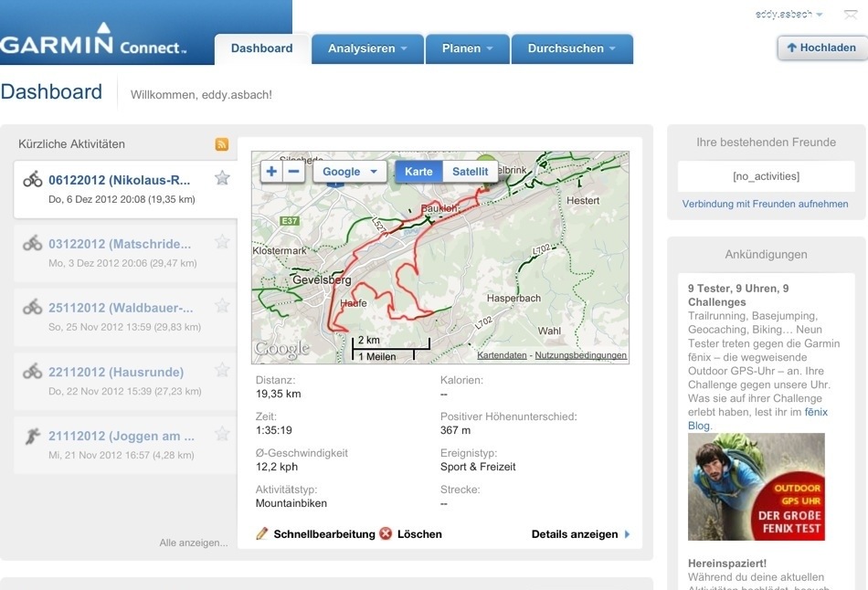Open the eddy.asbach account dropdown
Viewport: 868px width, 590px height.
click(x=789, y=15)
